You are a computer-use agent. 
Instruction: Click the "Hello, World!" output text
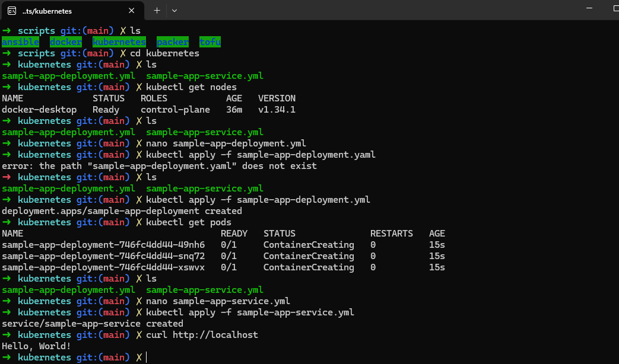pyautogui.click(x=34, y=346)
